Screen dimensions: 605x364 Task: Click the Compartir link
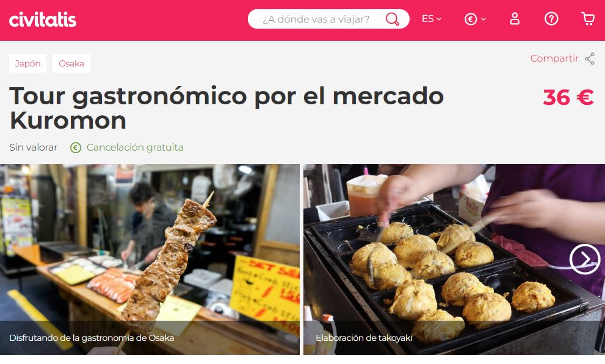pyautogui.click(x=554, y=59)
